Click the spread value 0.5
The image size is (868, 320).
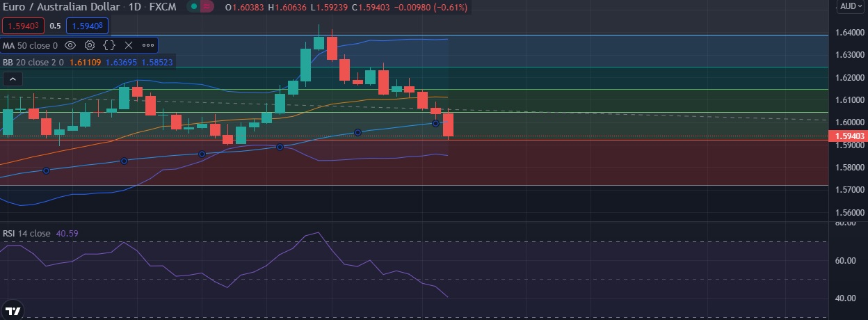56,26
